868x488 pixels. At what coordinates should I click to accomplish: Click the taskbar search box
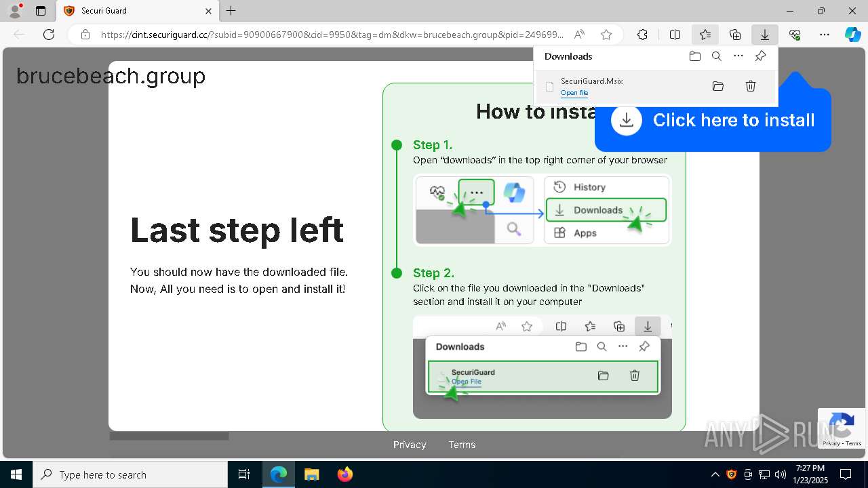[130, 474]
